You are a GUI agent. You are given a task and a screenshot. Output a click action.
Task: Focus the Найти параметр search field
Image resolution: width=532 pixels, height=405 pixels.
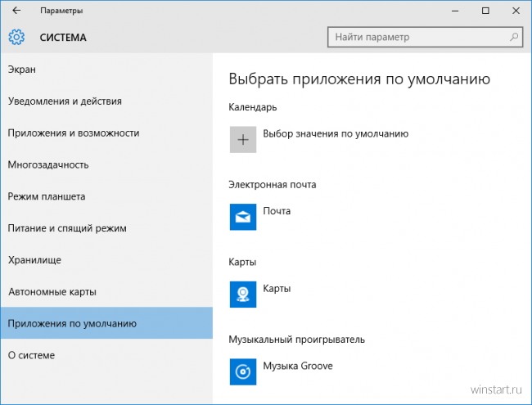tap(417, 37)
